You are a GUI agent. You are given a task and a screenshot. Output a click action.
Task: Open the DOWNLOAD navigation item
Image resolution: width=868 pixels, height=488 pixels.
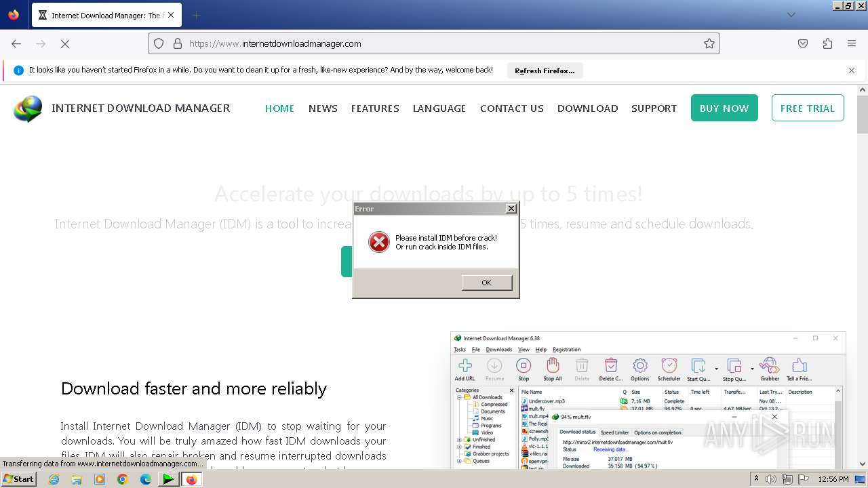click(x=587, y=108)
